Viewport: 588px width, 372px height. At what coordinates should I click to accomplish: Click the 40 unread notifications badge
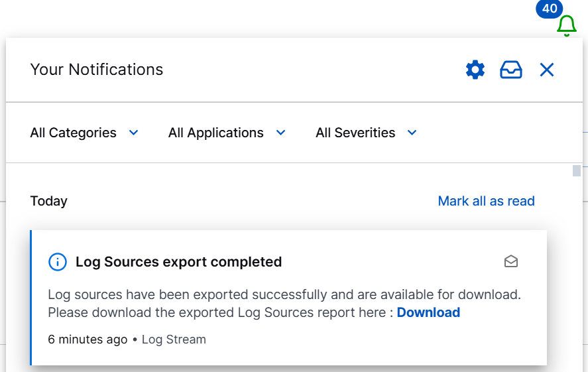(550, 9)
